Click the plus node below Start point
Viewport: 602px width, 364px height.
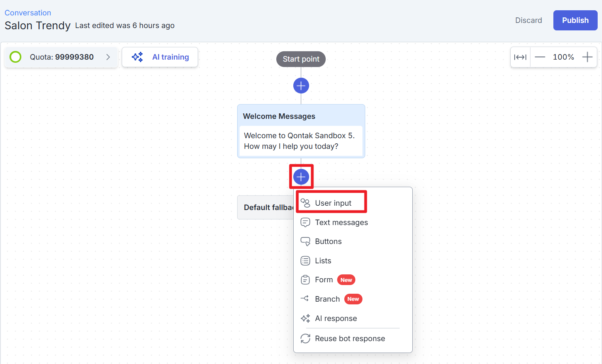pos(301,86)
